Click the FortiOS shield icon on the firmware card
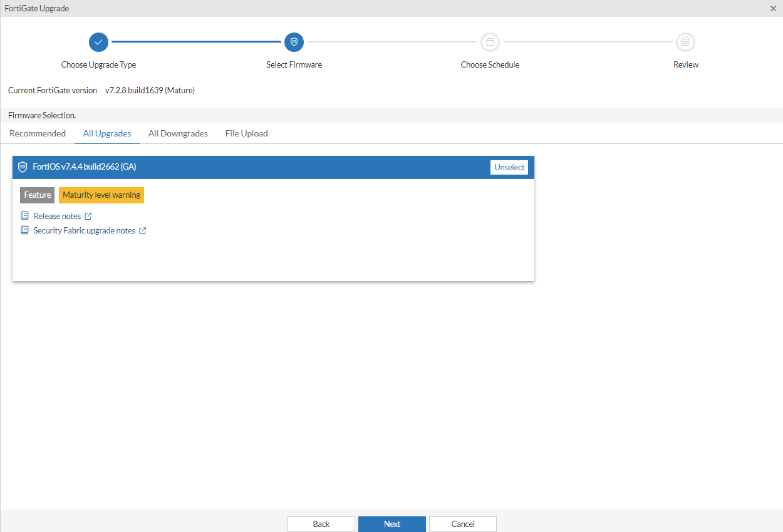This screenshot has width=783, height=532. pyautogui.click(x=23, y=166)
